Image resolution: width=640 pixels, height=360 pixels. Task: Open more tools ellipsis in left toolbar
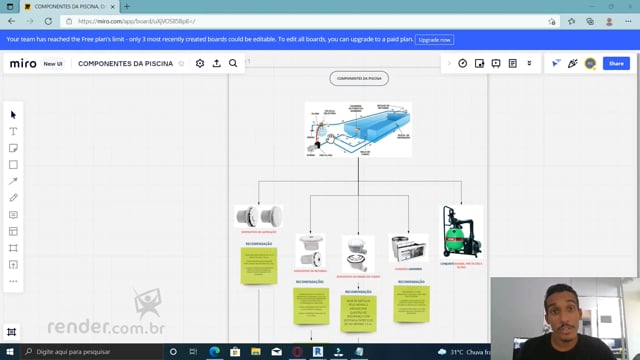(13, 281)
